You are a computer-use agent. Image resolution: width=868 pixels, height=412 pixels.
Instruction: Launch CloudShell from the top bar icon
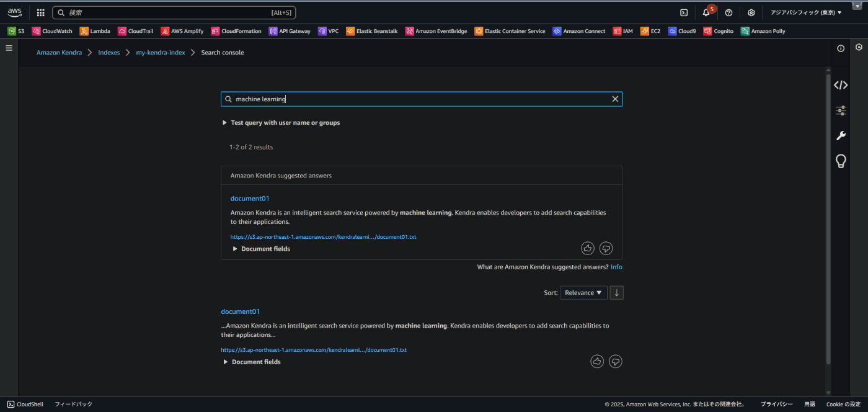tap(684, 12)
